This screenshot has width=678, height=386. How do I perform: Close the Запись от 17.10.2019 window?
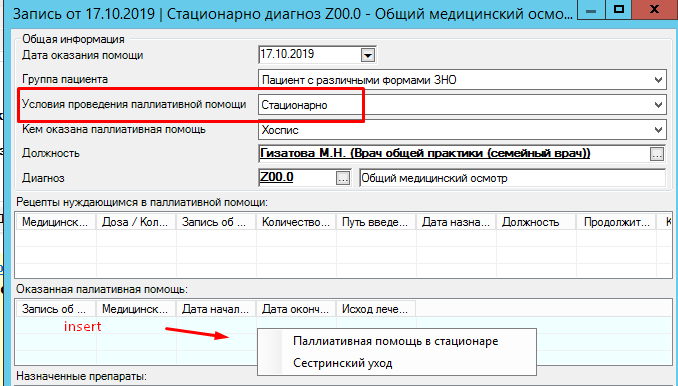(655, 10)
